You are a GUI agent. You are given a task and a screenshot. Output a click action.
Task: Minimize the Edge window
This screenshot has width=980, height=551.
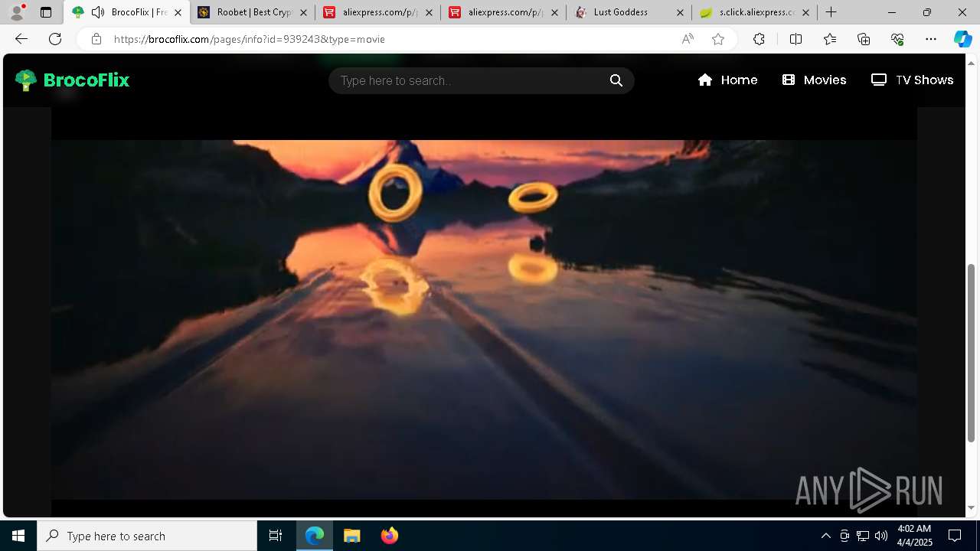click(x=892, y=12)
